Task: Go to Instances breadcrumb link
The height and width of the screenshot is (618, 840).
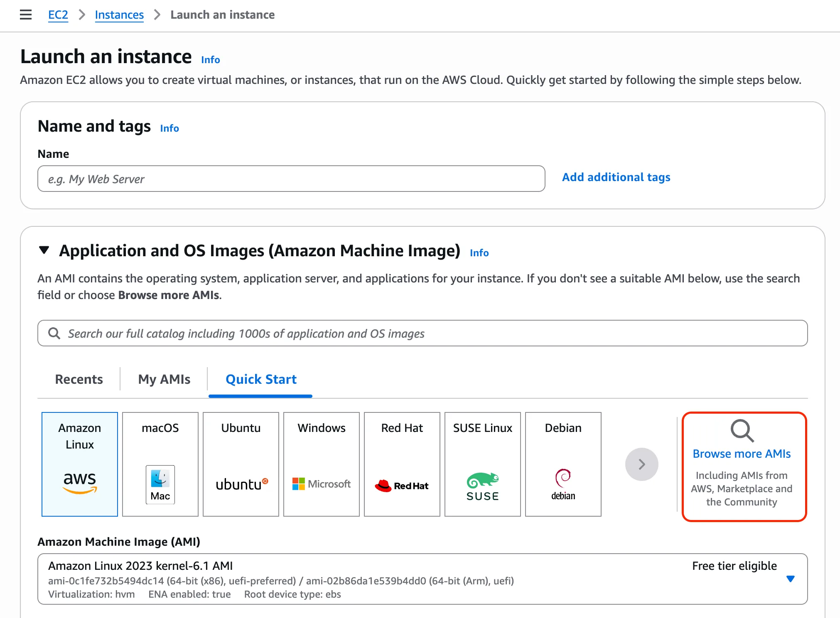Action: [119, 15]
